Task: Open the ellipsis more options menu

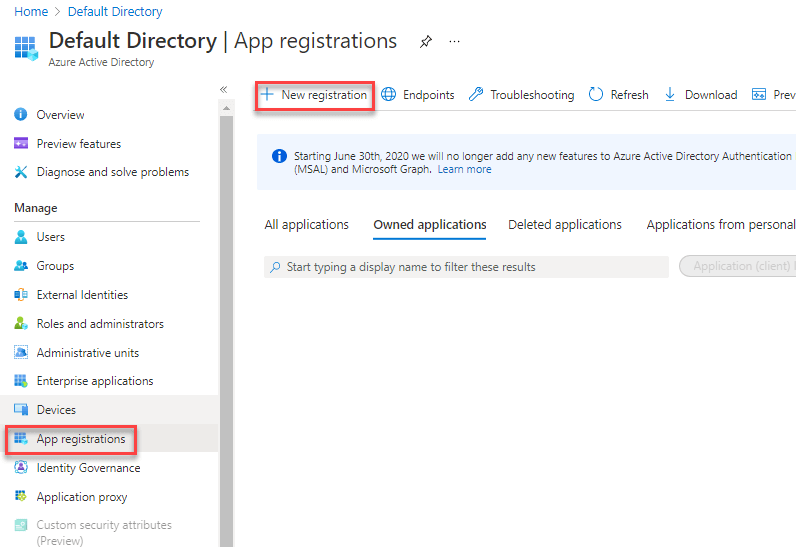Action: coord(454,41)
